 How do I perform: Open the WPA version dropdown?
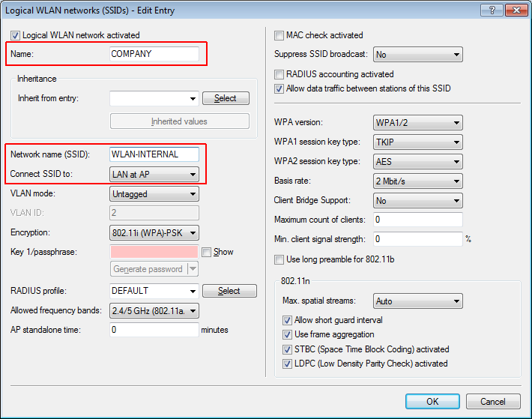(x=417, y=123)
